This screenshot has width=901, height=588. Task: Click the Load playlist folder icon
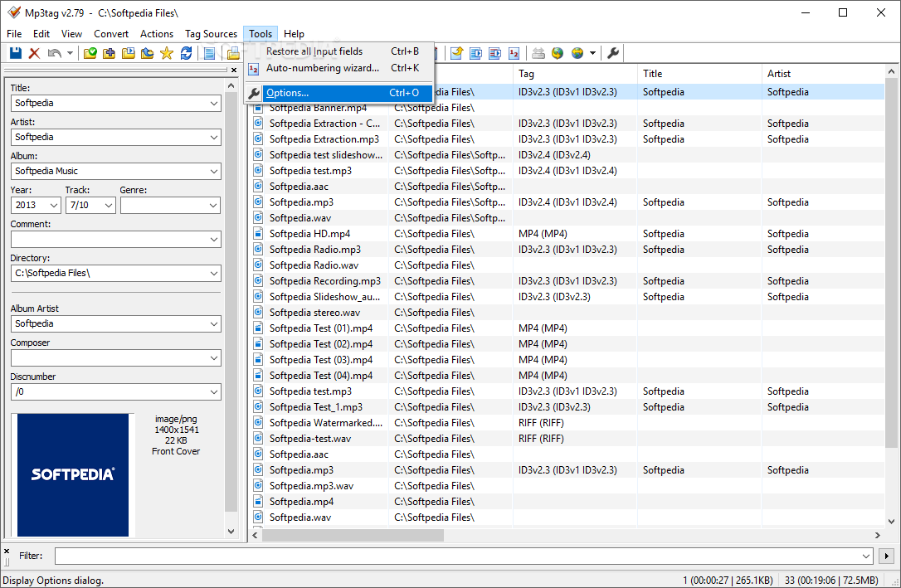point(128,53)
